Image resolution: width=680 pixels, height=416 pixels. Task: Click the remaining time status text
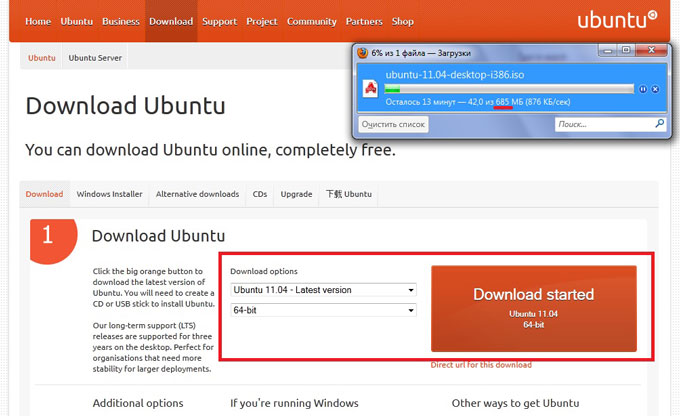click(477, 102)
